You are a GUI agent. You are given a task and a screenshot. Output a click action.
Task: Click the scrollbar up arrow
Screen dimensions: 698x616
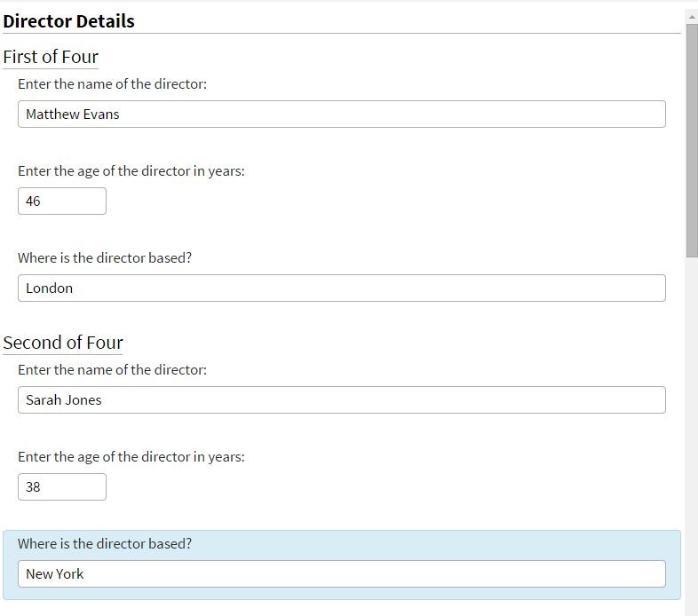tap(691, 17)
